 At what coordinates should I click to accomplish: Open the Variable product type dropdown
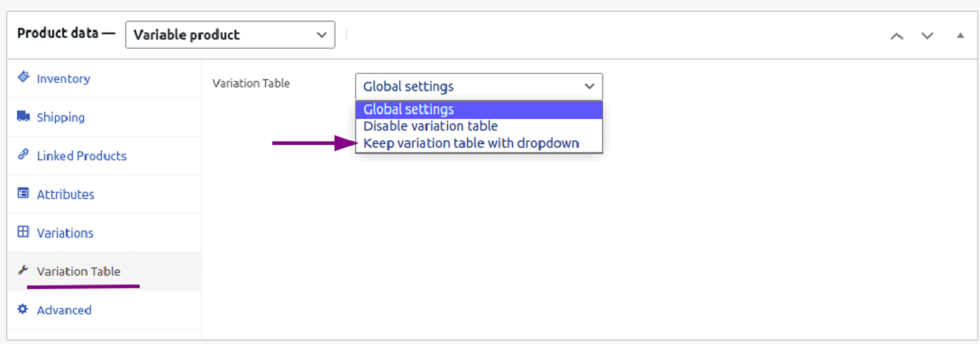point(230,35)
